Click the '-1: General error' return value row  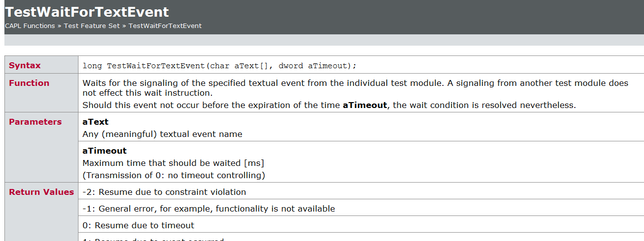point(361,209)
